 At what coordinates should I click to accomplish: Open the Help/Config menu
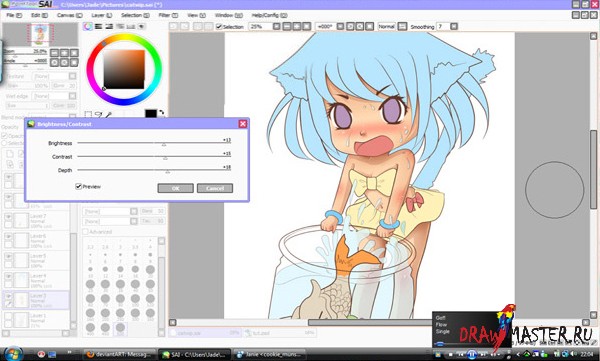click(269, 15)
